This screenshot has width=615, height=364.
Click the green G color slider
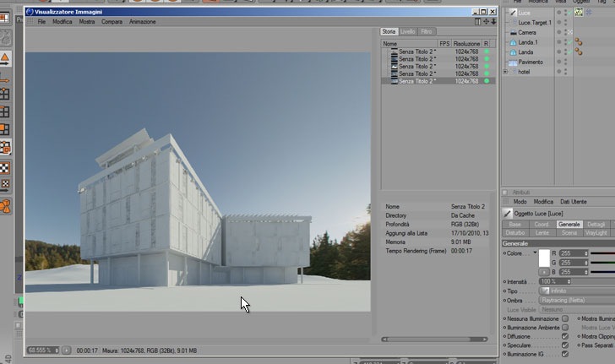602,263
